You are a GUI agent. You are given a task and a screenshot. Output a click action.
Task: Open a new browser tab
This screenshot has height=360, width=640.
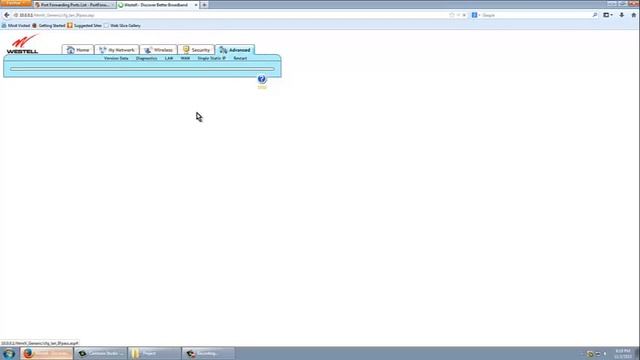tap(204, 5)
